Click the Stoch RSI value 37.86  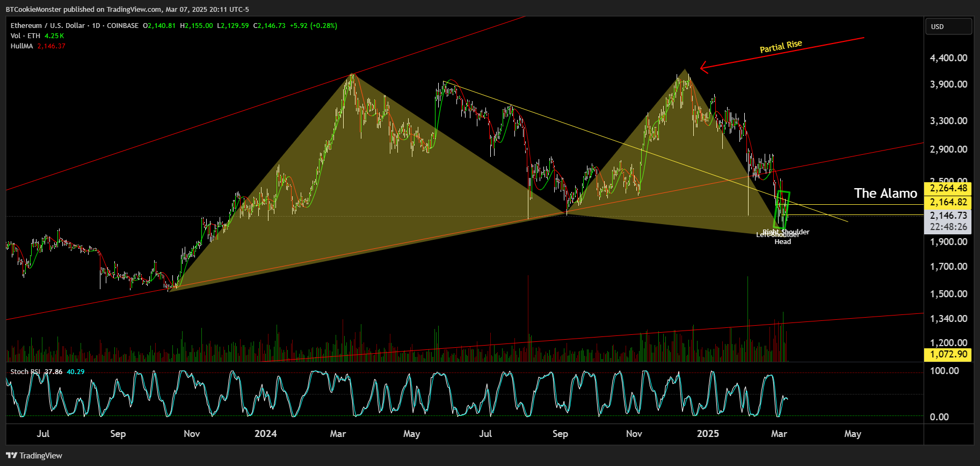coord(53,371)
